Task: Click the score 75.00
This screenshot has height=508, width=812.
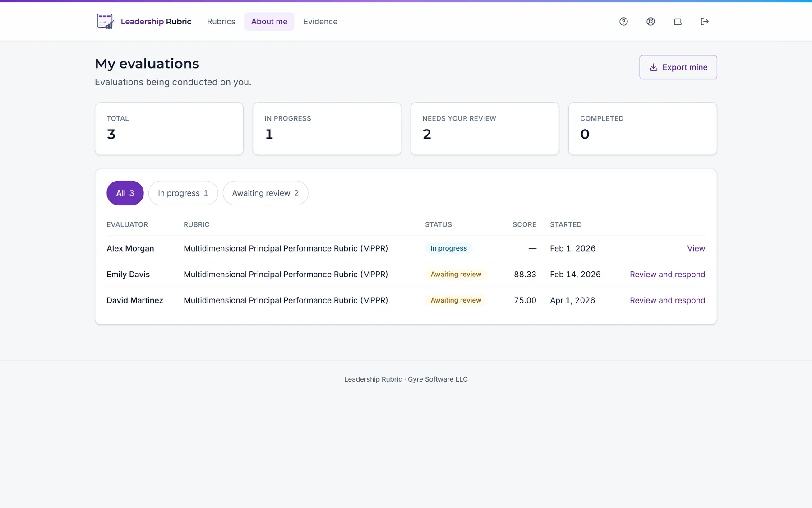Action: pos(525,300)
